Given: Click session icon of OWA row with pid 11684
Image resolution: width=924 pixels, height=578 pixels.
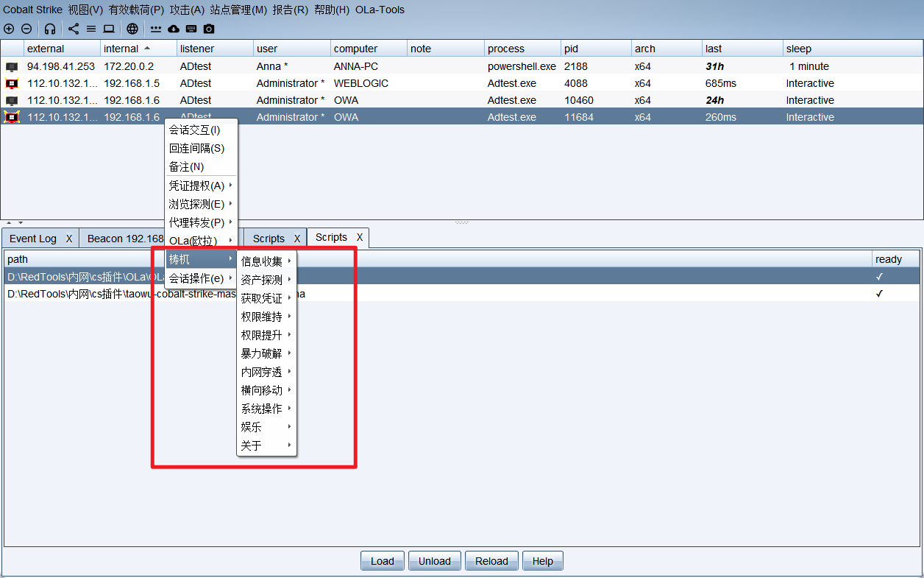Looking at the screenshot, I should 12,117.
